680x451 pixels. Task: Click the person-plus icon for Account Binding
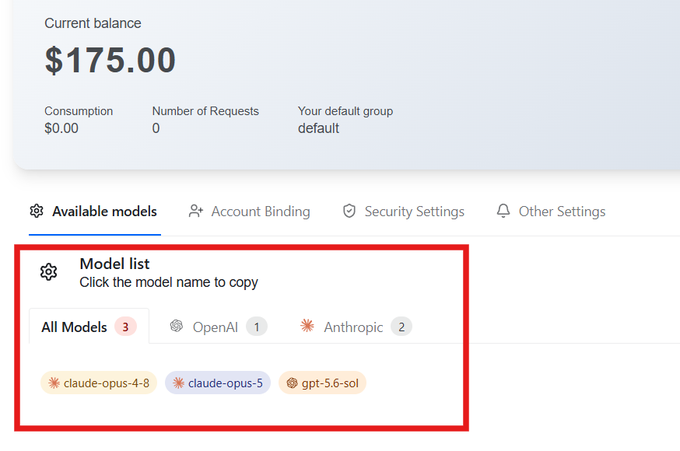pos(196,211)
